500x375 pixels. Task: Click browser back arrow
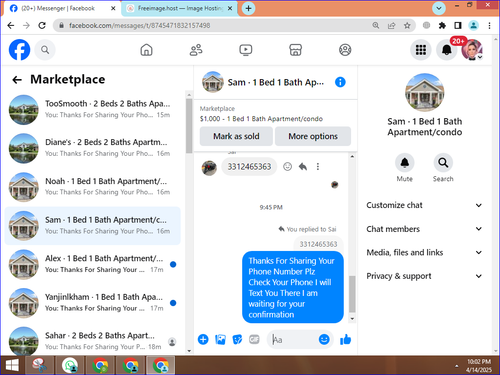11,25
